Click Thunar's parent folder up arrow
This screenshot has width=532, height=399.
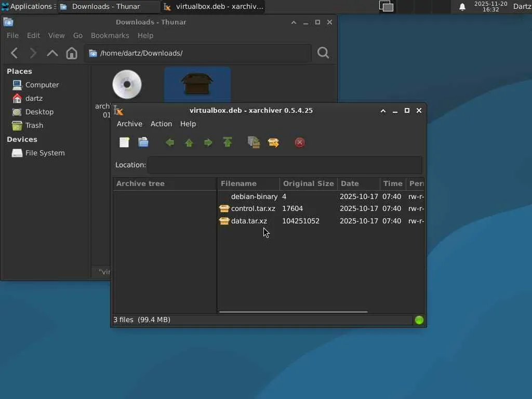click(x=52, y=53)
